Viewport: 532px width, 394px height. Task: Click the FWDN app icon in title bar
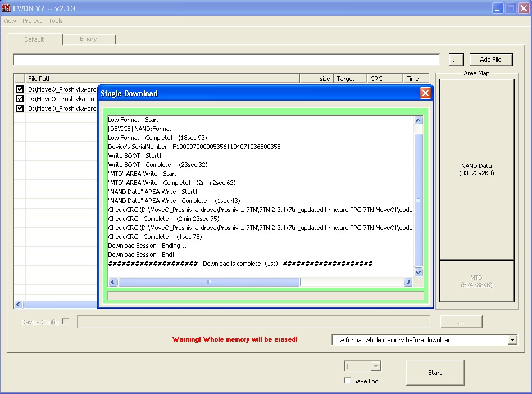click(x=6, y=8)
